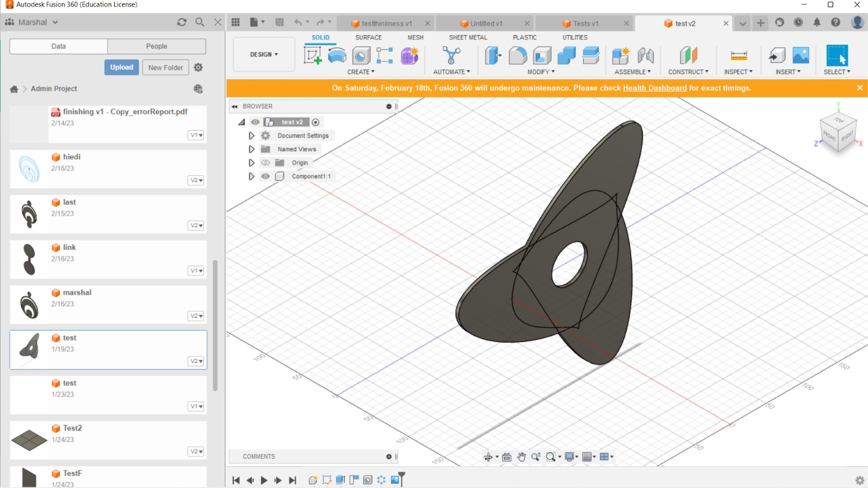Toggle visibility of test v2 root

tap(255, 122)
